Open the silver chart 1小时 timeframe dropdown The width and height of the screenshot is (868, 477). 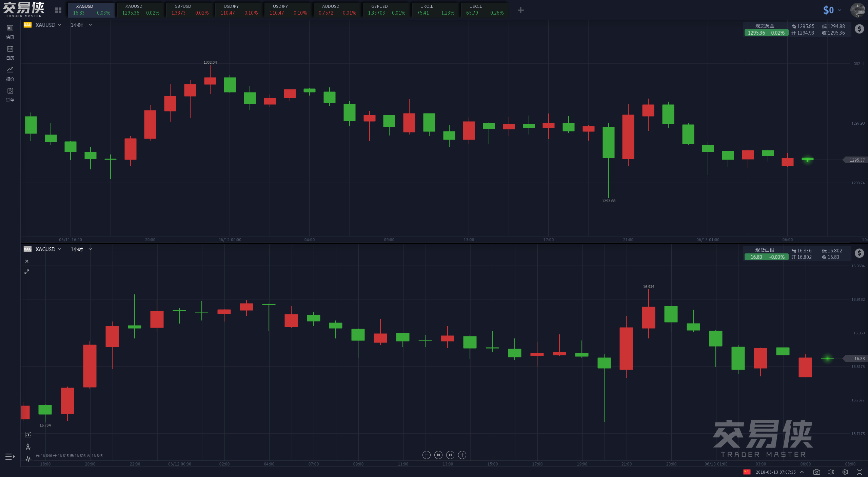pyautogui.click(x=81, y=249)
